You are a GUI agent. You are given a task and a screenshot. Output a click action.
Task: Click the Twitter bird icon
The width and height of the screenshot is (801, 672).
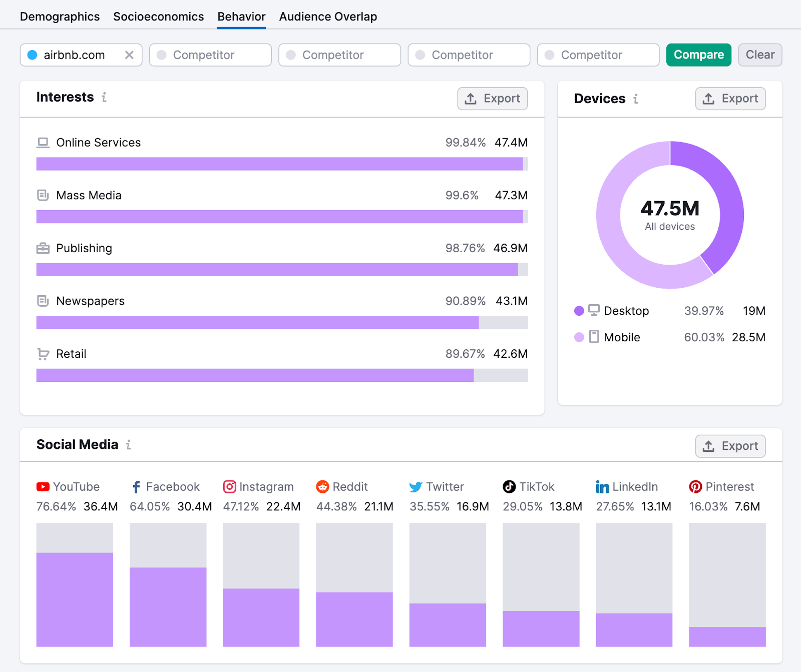pyautogui.click(x=416, y=487)
